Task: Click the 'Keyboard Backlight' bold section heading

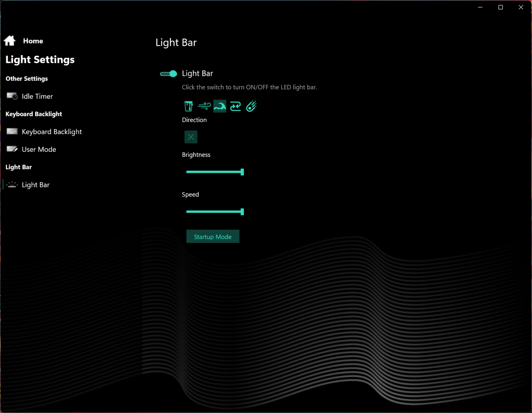Action: pyautogui.click(x=34, y=114)
